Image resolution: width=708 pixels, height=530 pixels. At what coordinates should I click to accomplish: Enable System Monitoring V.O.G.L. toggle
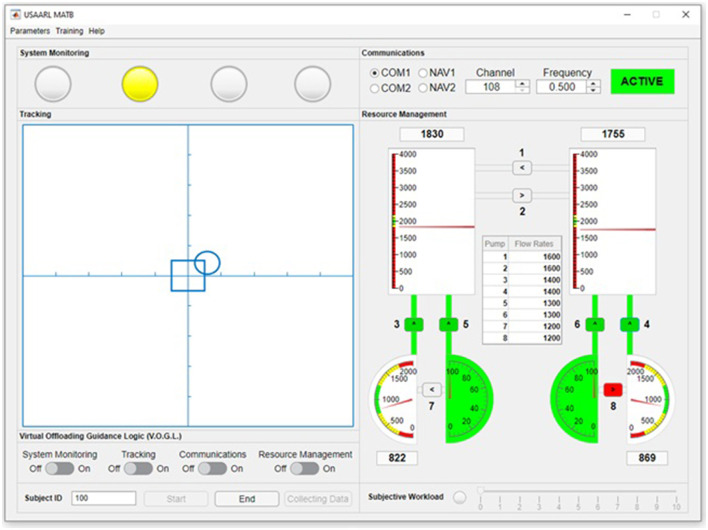click(59, 468)
